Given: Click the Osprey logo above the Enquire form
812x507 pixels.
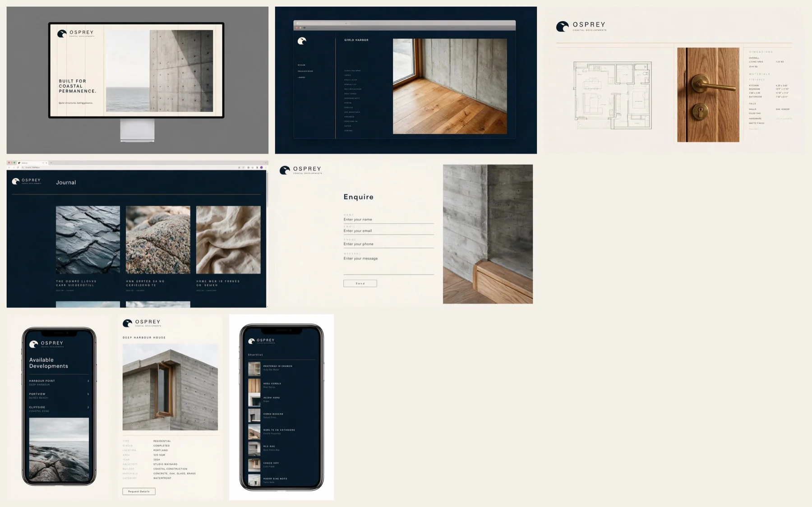Looking at the screenshot, I should [301, 170].
